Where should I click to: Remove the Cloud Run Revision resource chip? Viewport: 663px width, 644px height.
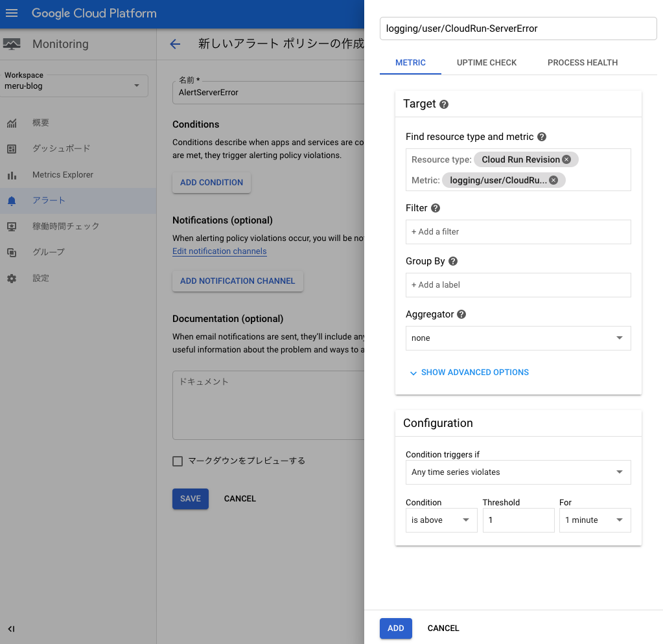566,159
